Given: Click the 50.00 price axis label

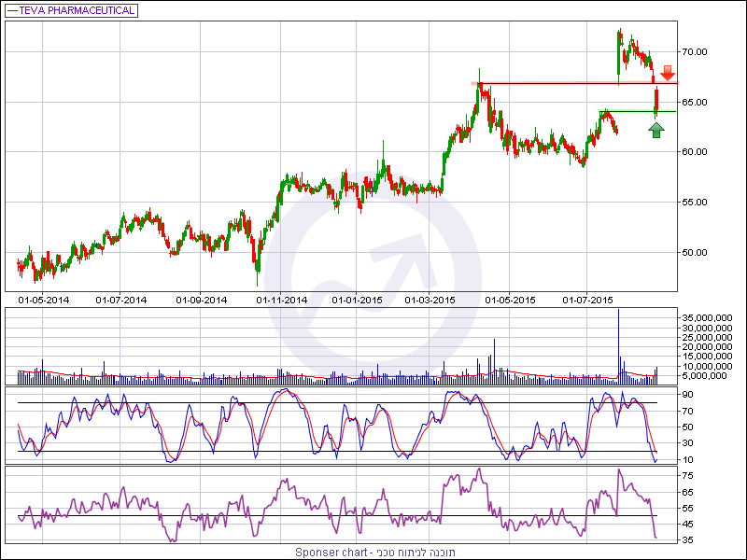Looking at the screenshot, I should pyautogui.click(x=694, y=252).
